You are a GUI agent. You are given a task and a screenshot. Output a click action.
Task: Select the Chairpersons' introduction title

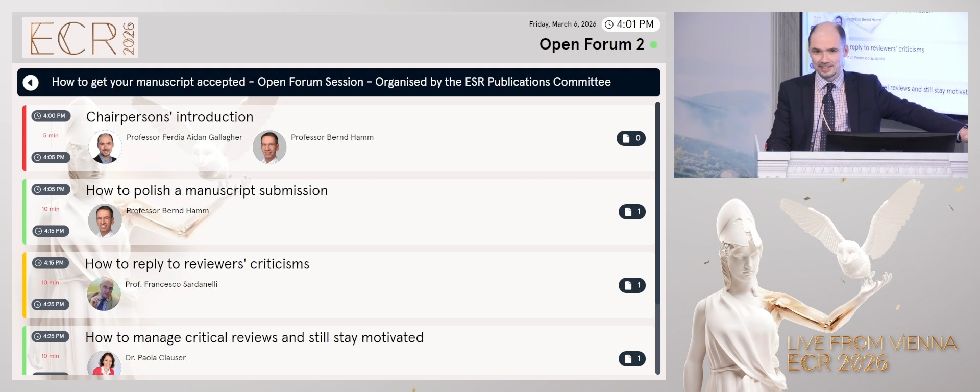pyautogui.click(x=169, y=117)
